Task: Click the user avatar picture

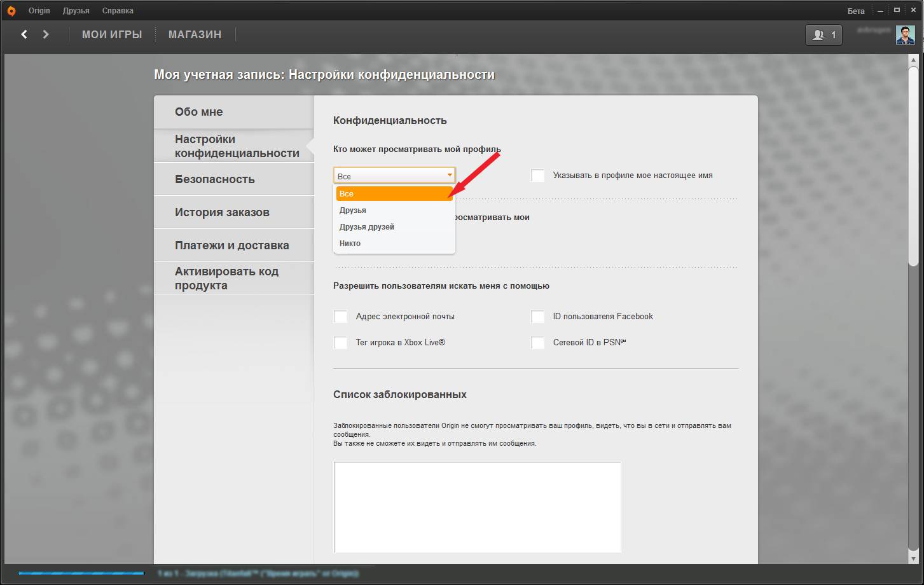Action: [x=905, y=35]
